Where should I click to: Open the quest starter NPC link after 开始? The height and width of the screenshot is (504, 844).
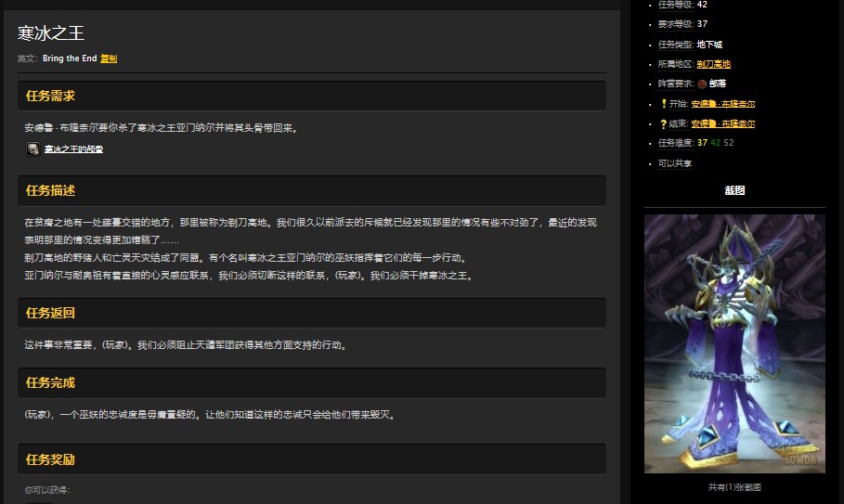(x=722, y=104)
